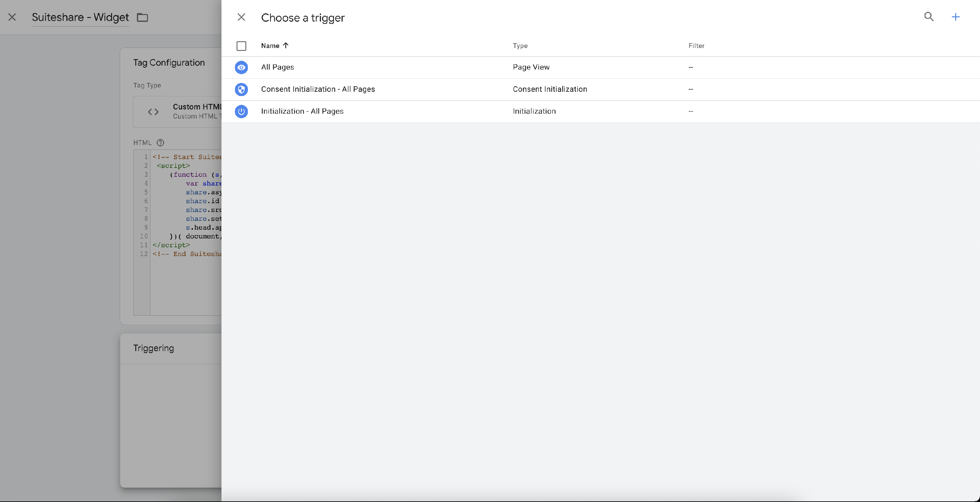The width and height of the screenshot is (980, 502).
Task: Click the search triggers magnifier icon
Action: [929, 17]
